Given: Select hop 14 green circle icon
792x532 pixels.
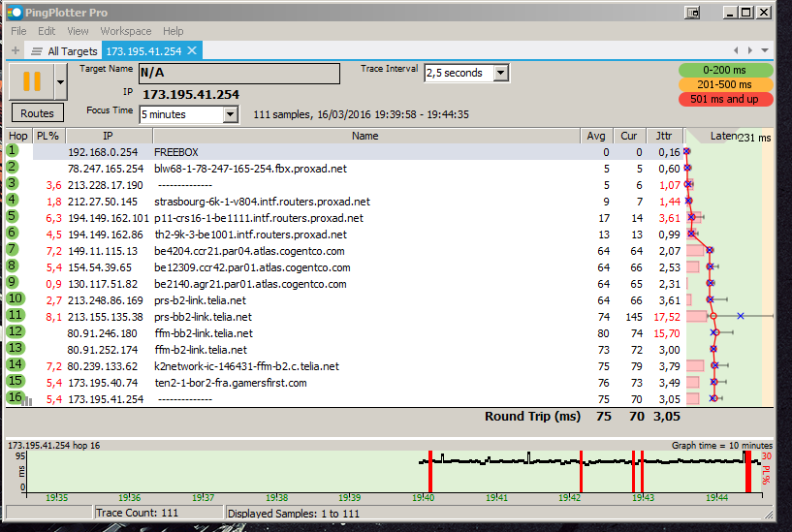Looking at the screenshot, I should pos(16,364).
